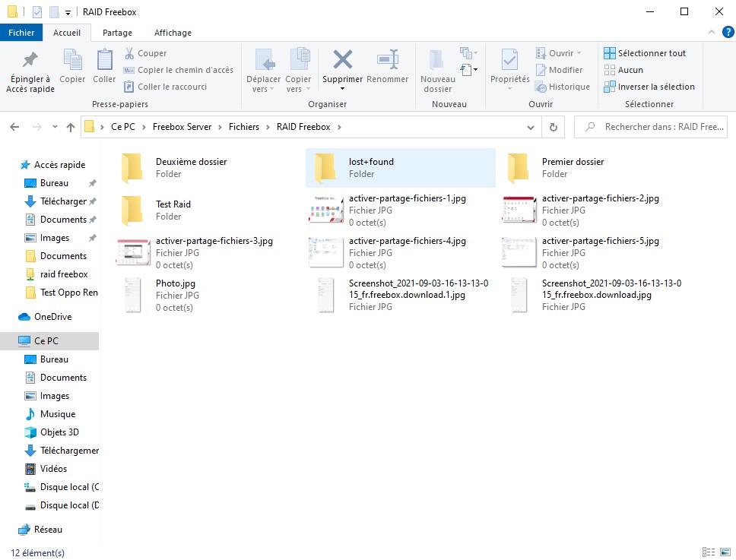The height and width of the screenshot is (560, 736).
Task: Open the Affichage ribbon tab
Action: pos(173,33)
